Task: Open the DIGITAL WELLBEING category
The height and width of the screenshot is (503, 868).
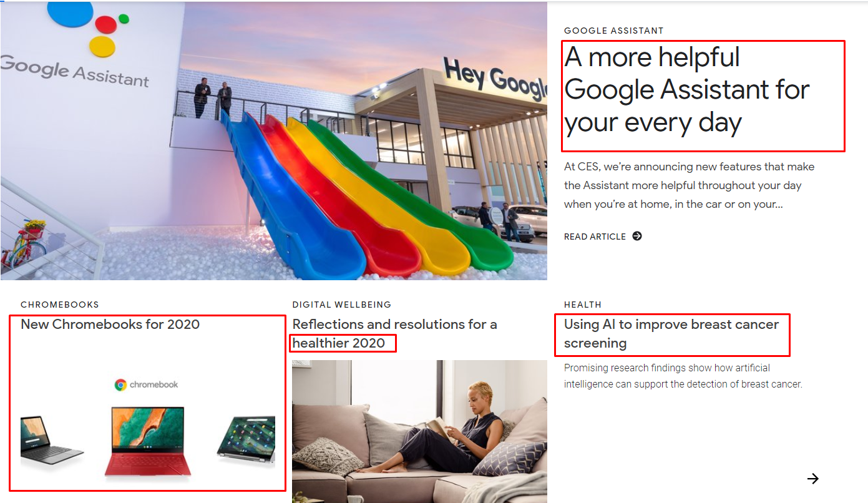Action: pyautogui.click(x=342, y=305)
